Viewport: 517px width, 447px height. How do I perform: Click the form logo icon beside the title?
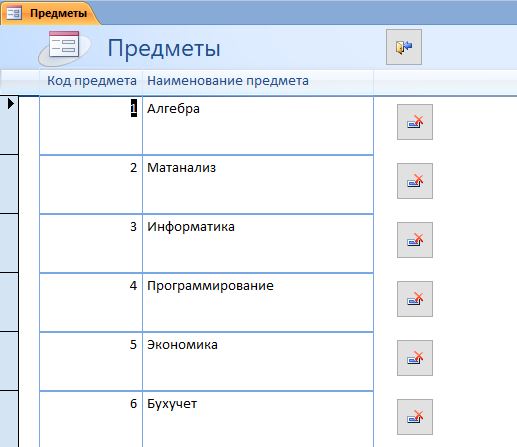point(64,47)
